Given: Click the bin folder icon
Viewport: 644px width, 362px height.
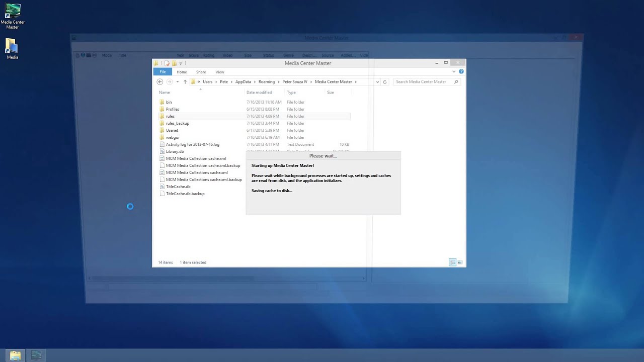Looking at the screenshot, I should pos(162,102).
